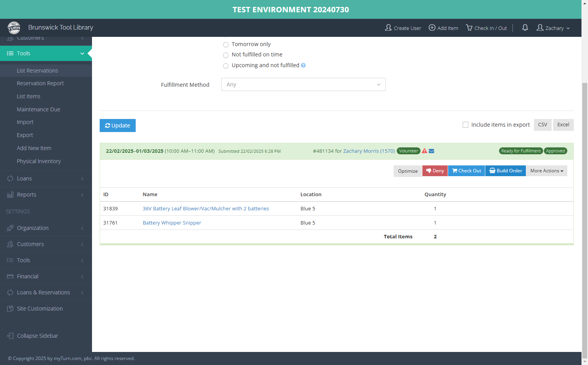Click the myTurn logo icon
The image size is (588, 365).
point(14,28)
